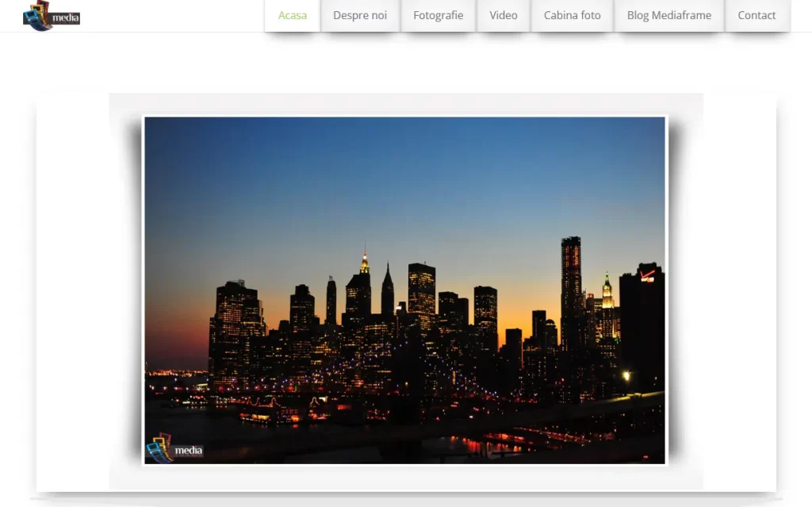Go to the Video section

503,15
